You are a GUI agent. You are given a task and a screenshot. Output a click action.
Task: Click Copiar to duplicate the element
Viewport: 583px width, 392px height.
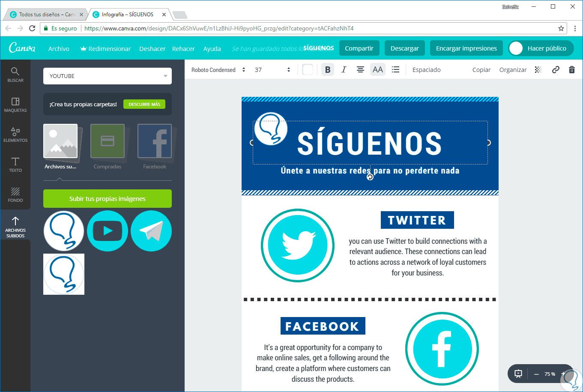pyautogui.click(x=481, y=70)
